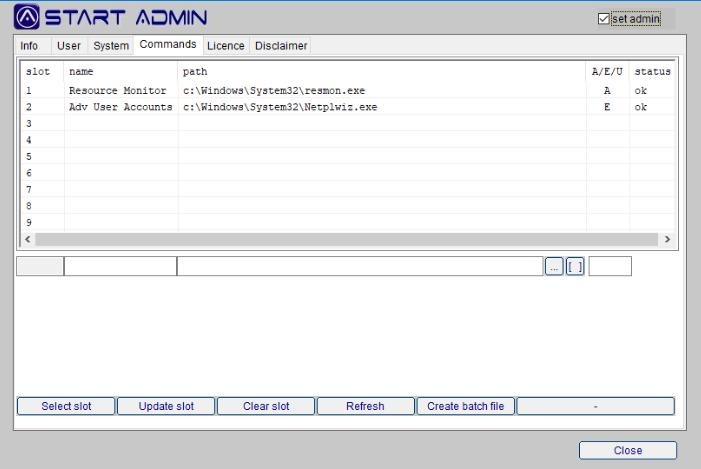Select the Adv User Accounts row
This screenshot has width=701, height=469.
tap(120, 107)
